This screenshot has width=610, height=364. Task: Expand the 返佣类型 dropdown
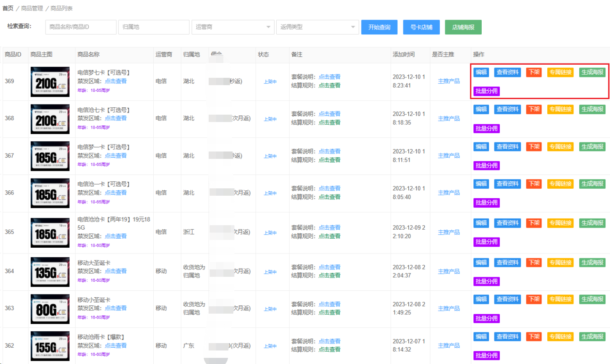tap(317, 27)
